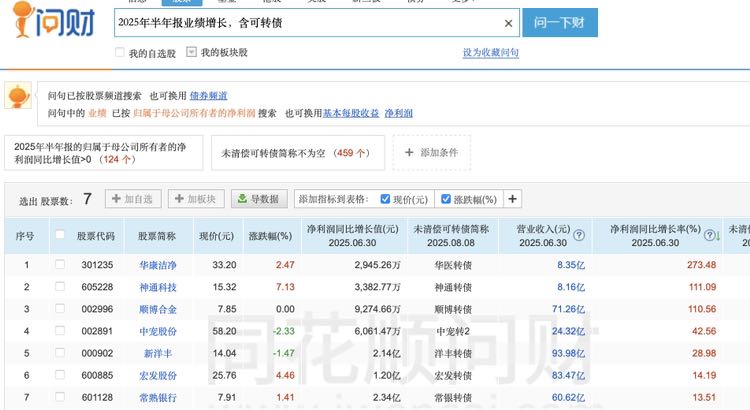This screenshot has width=750, height=410.
Task: Open 设为收藏问句 link
Action: pyautogui.click(x=491, y=53)
